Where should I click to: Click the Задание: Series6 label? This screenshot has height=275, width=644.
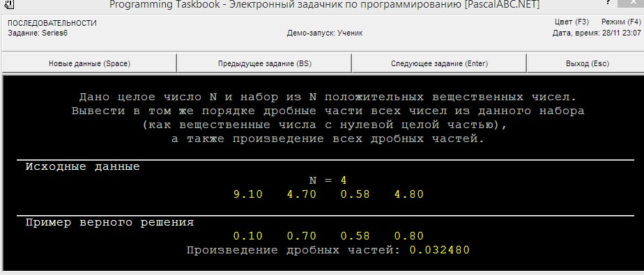[38, 33]
